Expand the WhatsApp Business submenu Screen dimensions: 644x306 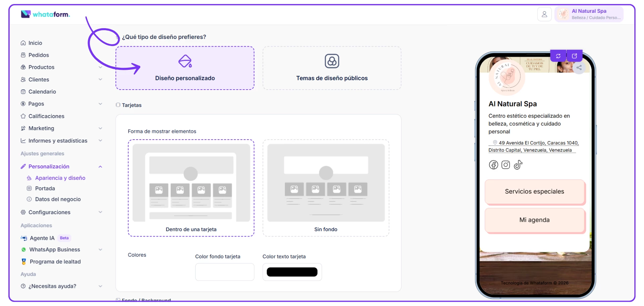click(x=100, y=250)
